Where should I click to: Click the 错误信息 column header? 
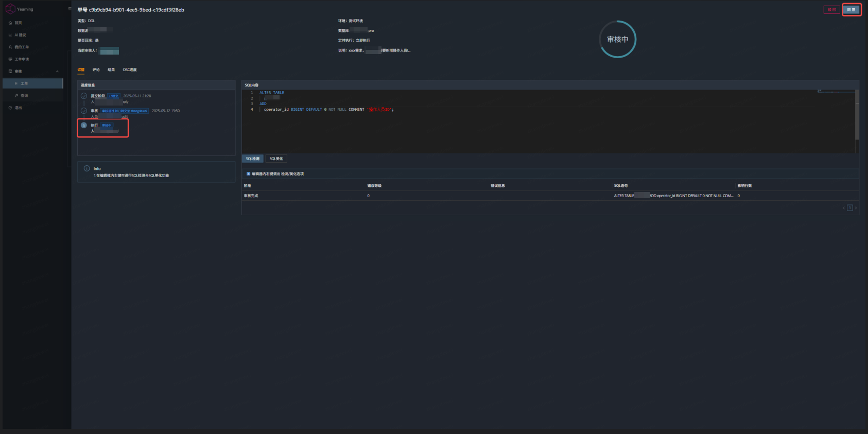[x=498, y=185]
